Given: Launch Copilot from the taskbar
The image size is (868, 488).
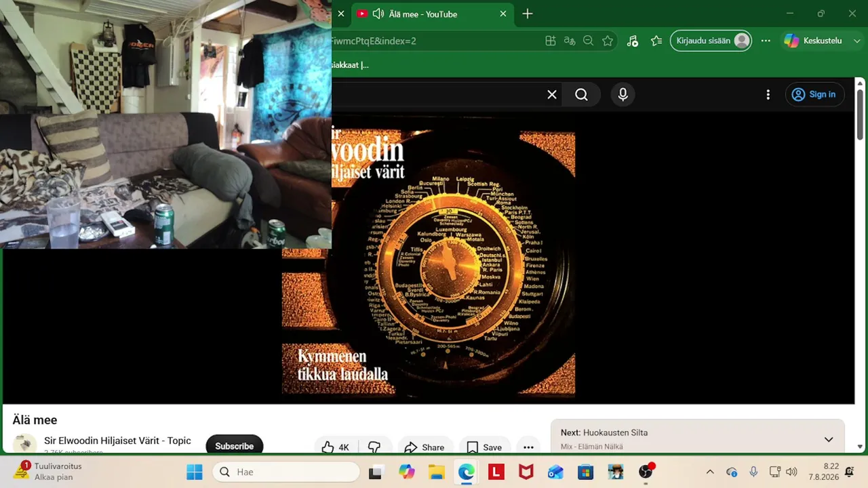Looking at the screenshot, I should tap(406, 472).
